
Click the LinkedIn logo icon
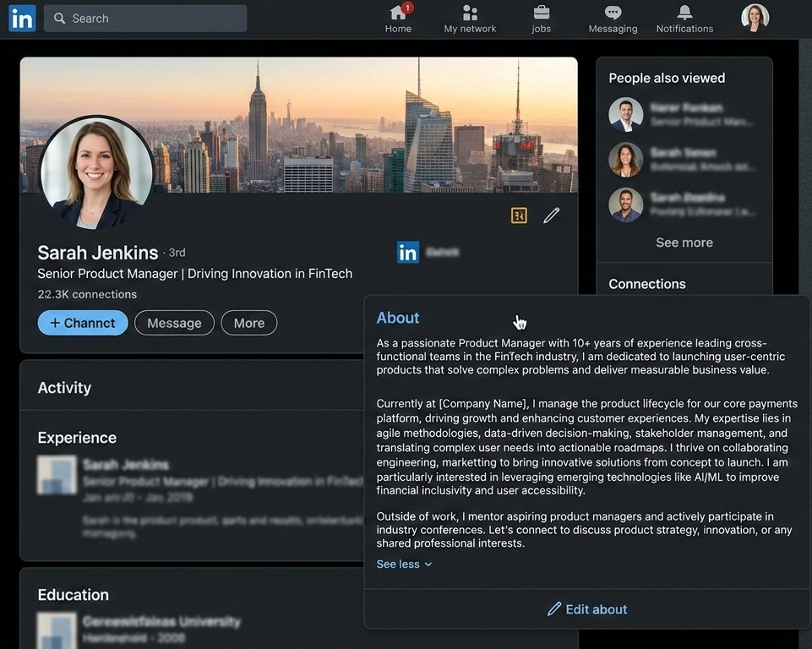(22, 18)
